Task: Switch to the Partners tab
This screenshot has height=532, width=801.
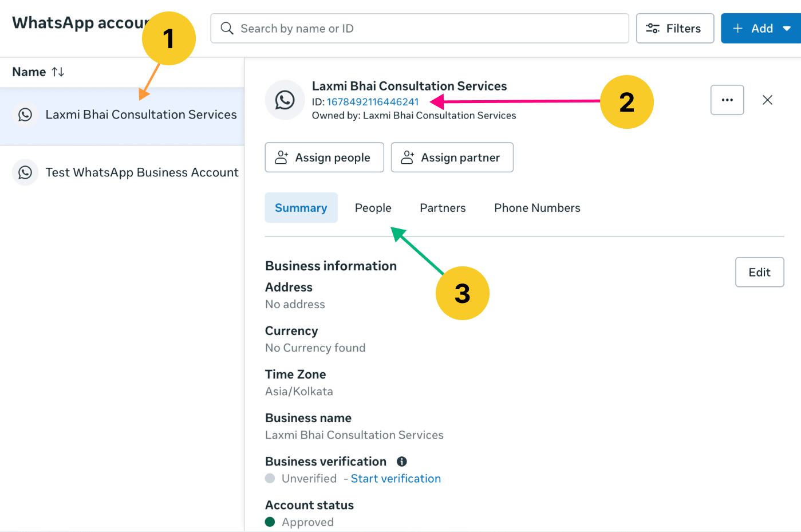Action: tap(443, 208)
